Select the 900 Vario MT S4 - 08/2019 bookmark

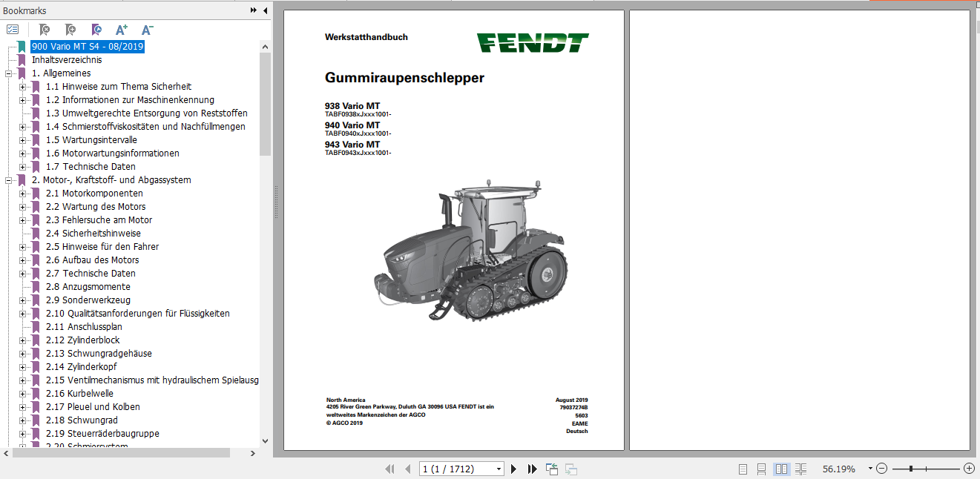coord(88,47)
